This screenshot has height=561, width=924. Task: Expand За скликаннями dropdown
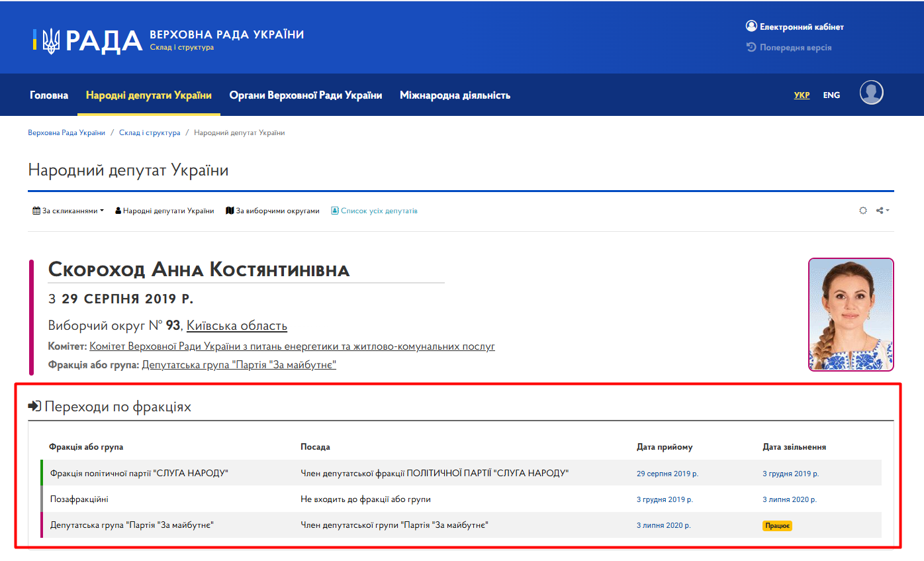pos(68,211)
